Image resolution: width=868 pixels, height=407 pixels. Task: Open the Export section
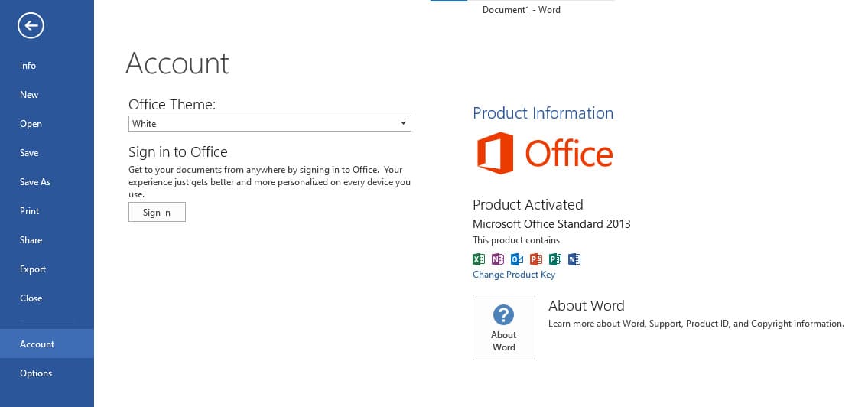[x=33, y=269]
